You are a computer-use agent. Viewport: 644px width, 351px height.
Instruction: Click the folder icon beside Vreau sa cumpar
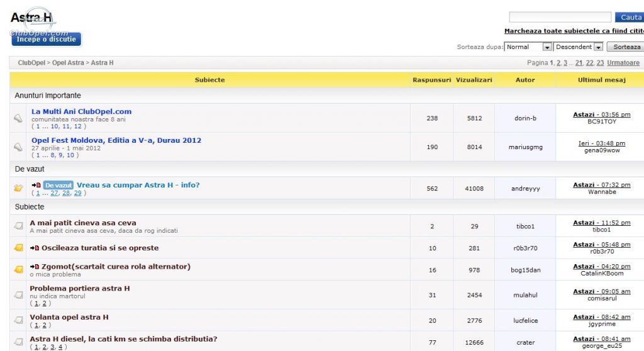[18, 188]
